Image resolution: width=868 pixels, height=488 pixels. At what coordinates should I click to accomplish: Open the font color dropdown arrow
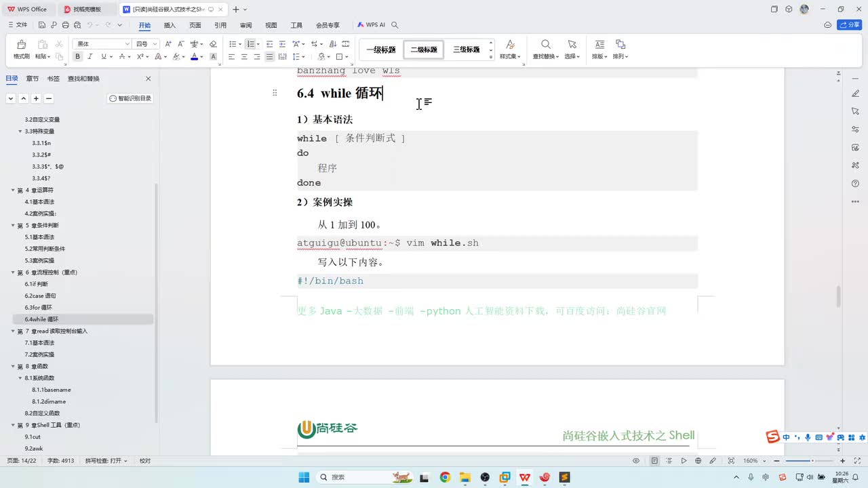point(202,57)
